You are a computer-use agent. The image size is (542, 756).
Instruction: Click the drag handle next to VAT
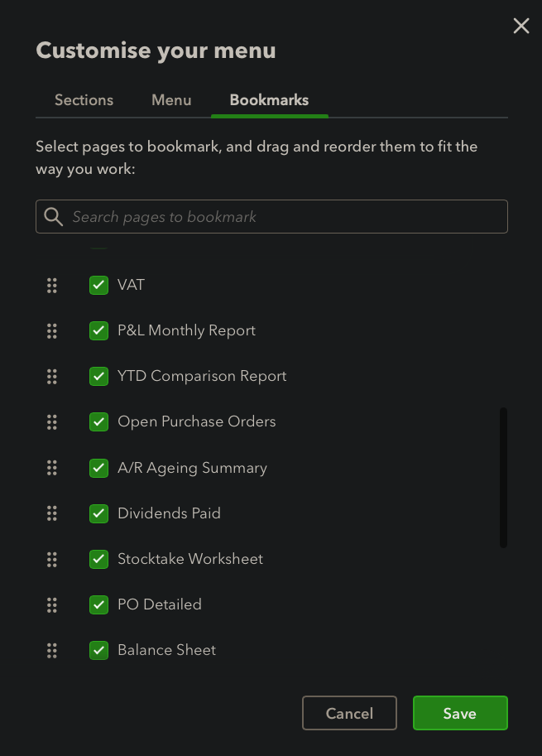point(52,285)
